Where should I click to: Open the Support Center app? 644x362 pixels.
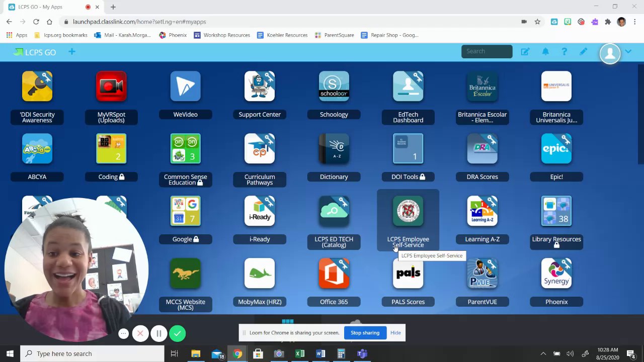[x=260, y=86]
